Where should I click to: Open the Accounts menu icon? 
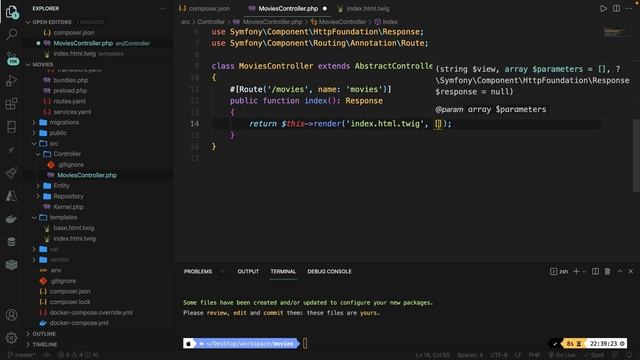[x=11, y=315]
